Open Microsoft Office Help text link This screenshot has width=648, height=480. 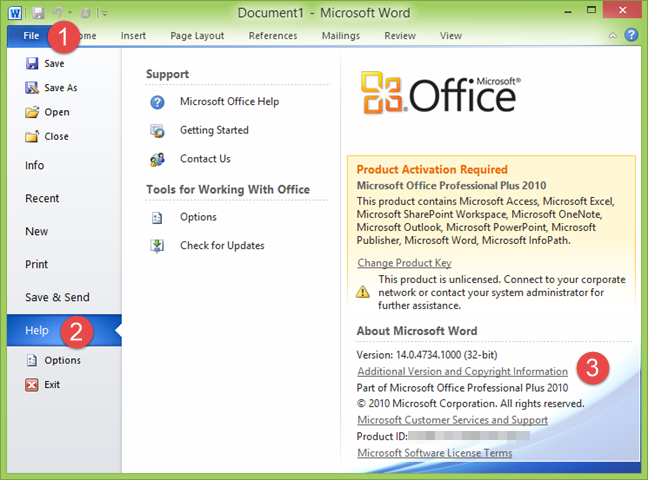[229, 101]
